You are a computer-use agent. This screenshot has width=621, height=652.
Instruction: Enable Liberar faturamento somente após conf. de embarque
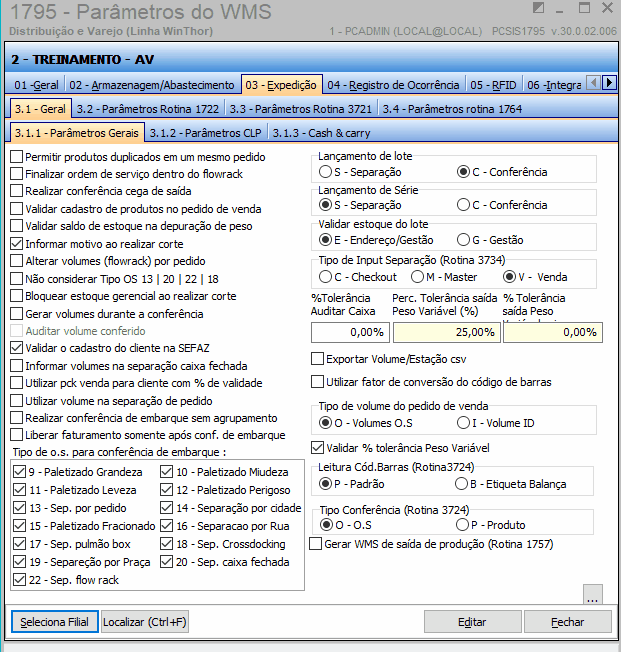pyautogui.click(x=17, y=435)
